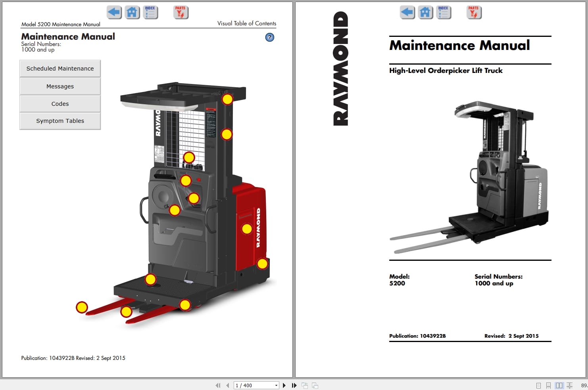The height and width of the screenshot is (390, 588).
Task: Switch to continuous scrolling page view
Action: pos(548,385)
